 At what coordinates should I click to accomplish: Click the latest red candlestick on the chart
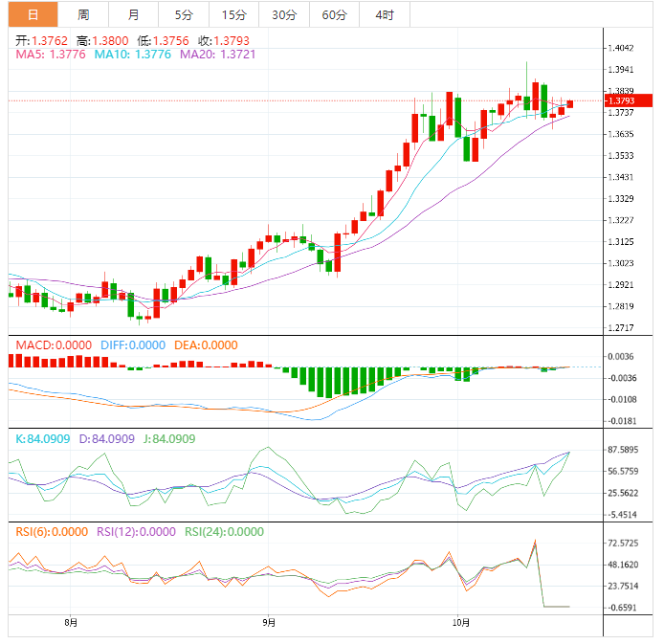[x=570, y=104]
